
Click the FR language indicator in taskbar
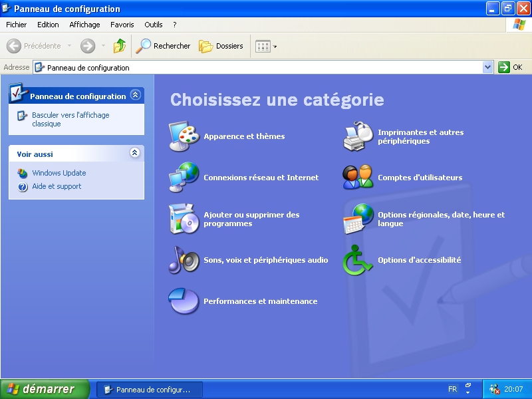(x=452, y=389)
